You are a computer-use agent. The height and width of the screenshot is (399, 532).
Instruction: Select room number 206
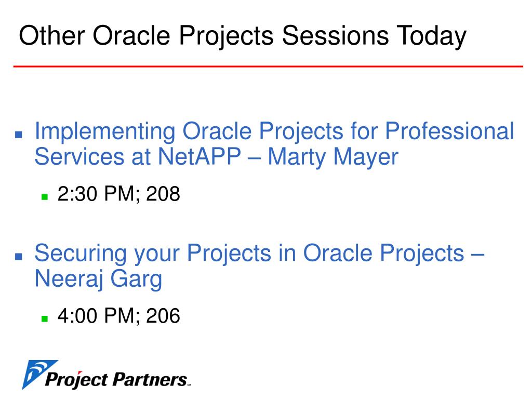point(163,315)
